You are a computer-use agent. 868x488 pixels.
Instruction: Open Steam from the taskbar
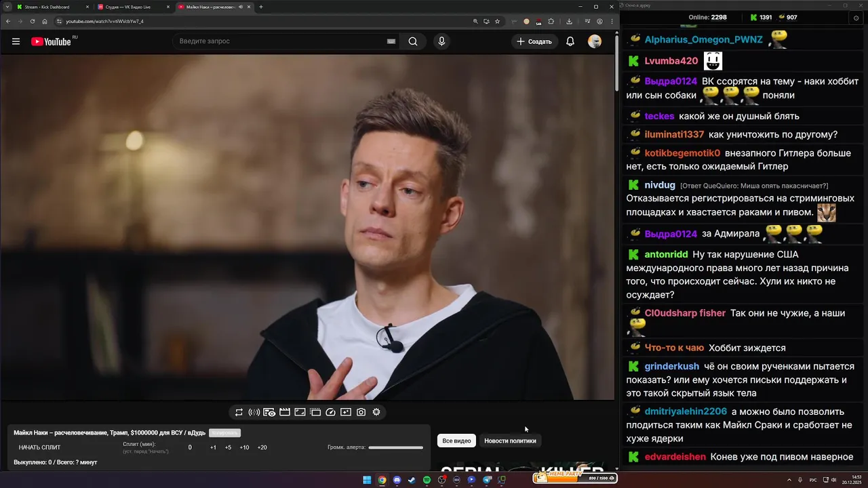click(412, 480)
